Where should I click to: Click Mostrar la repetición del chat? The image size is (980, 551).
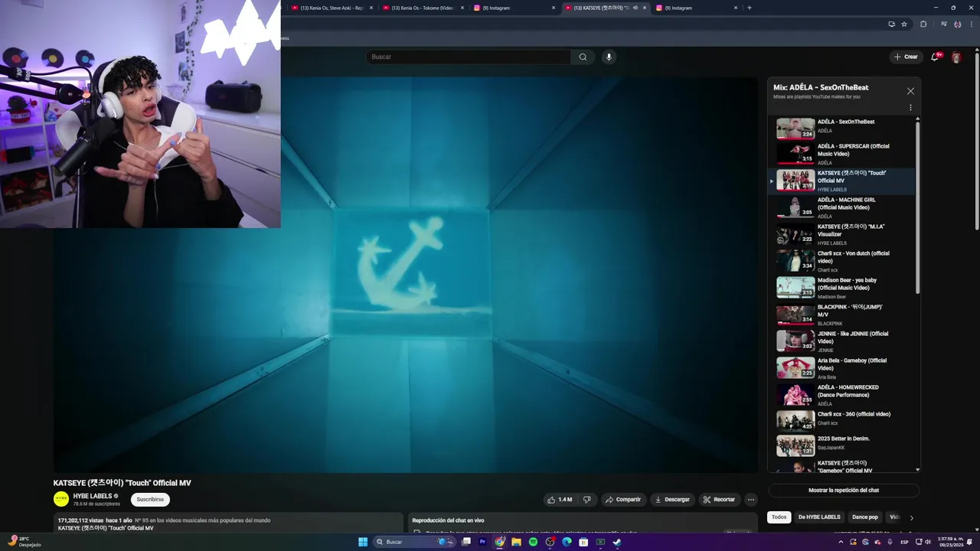tap(844, 491)
